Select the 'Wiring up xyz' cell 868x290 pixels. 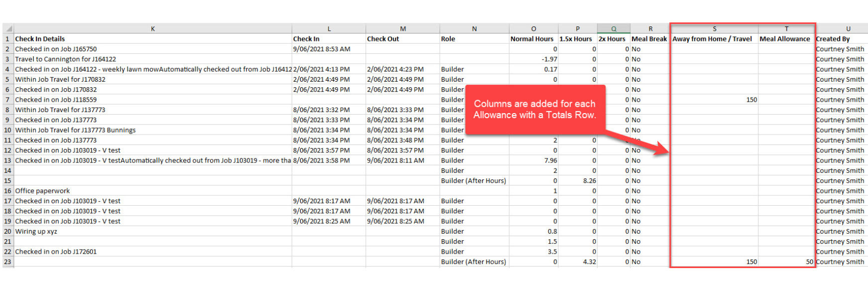point(36,231)
